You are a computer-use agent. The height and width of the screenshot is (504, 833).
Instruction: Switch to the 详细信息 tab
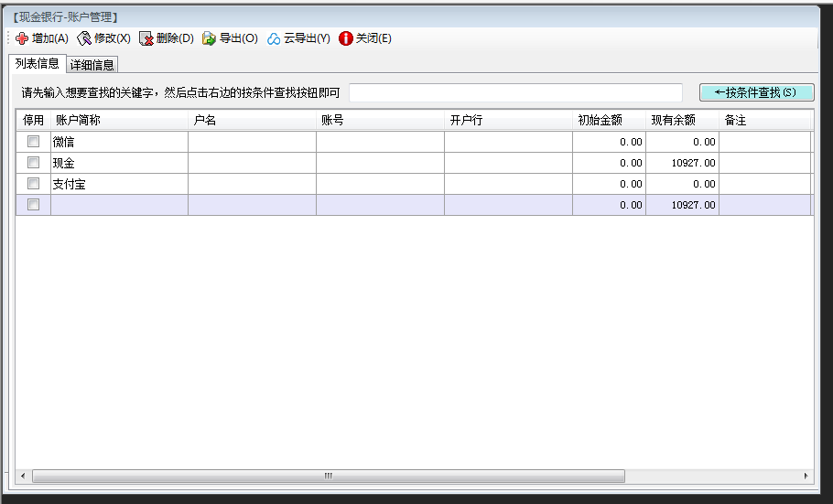tap(92, 65)
